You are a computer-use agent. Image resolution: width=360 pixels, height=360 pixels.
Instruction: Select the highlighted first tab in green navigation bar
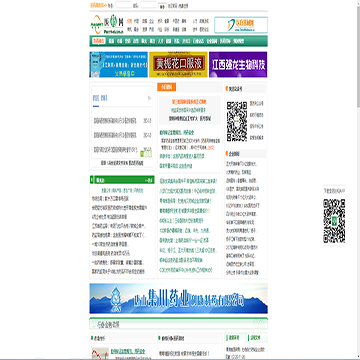pos(99,41)
